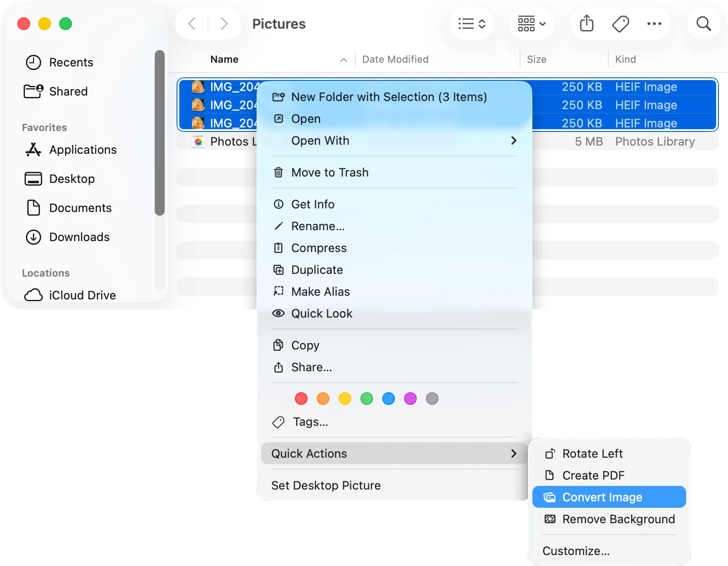The width and height of the screenshot is (728, 566).
Task: Click Quick Look menu item
Action: pyautogui.click(x=394, y=313)
